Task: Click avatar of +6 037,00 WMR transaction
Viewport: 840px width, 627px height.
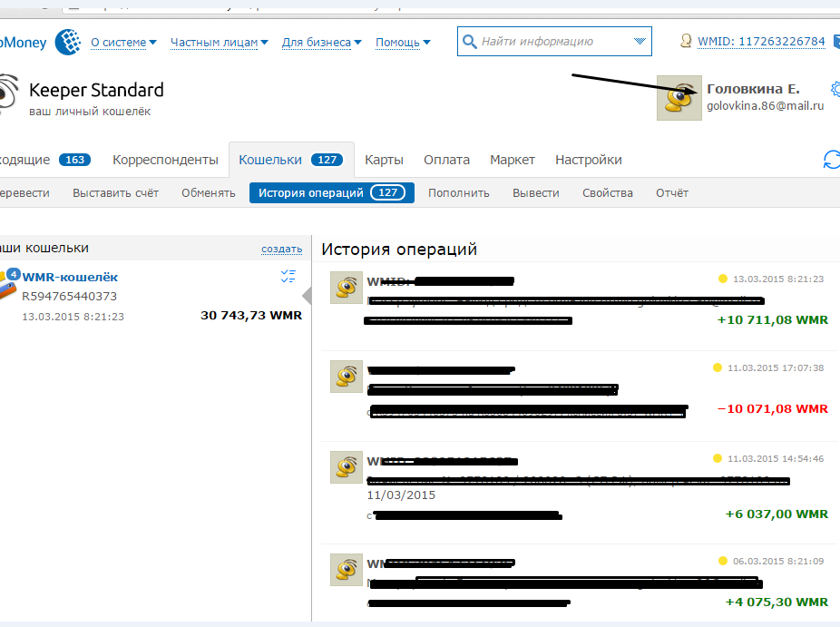Action: click(346, 466)
